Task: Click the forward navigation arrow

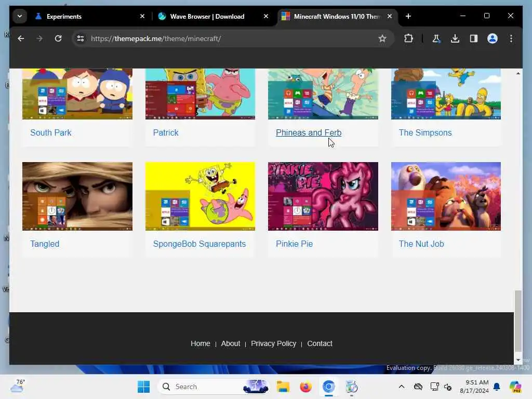Action: (x=39, y=38)
